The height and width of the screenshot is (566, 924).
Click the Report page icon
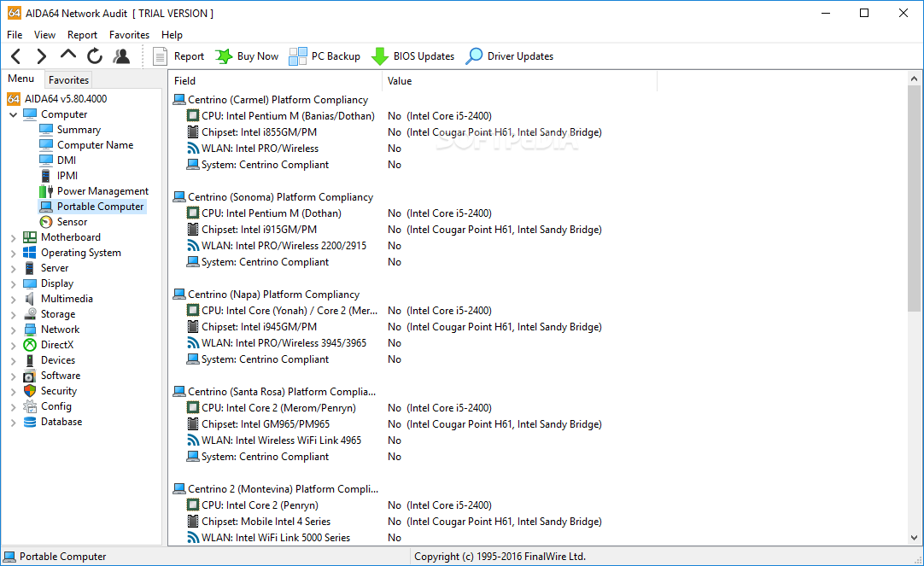(160, 56)
